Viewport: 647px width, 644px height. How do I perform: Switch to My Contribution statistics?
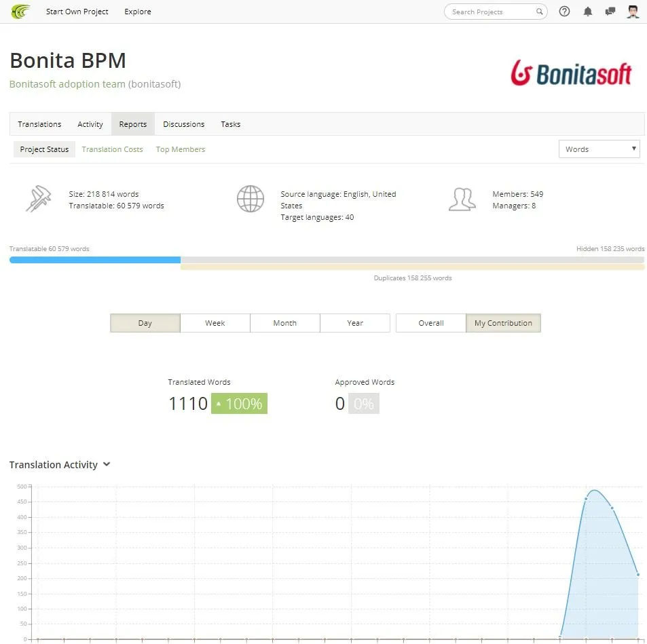503,323
